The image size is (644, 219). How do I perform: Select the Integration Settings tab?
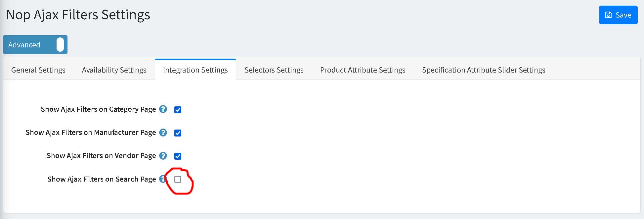coord(195,70)
